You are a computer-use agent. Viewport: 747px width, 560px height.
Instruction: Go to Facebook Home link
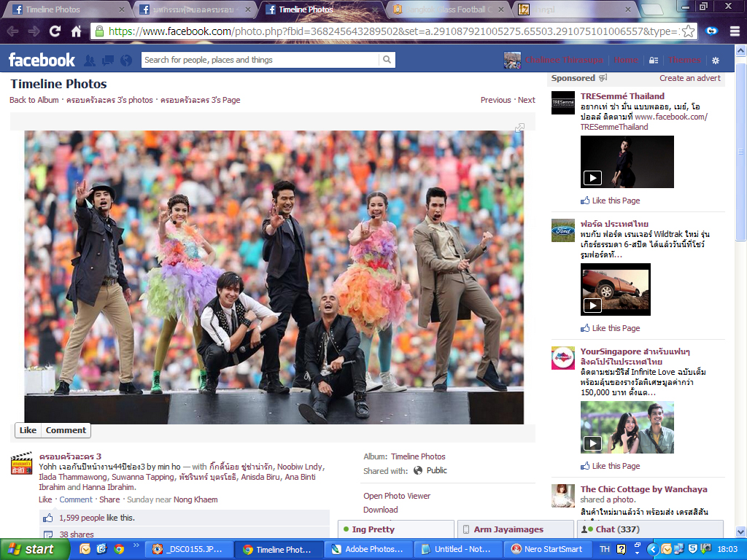click(x=626, y=60)
